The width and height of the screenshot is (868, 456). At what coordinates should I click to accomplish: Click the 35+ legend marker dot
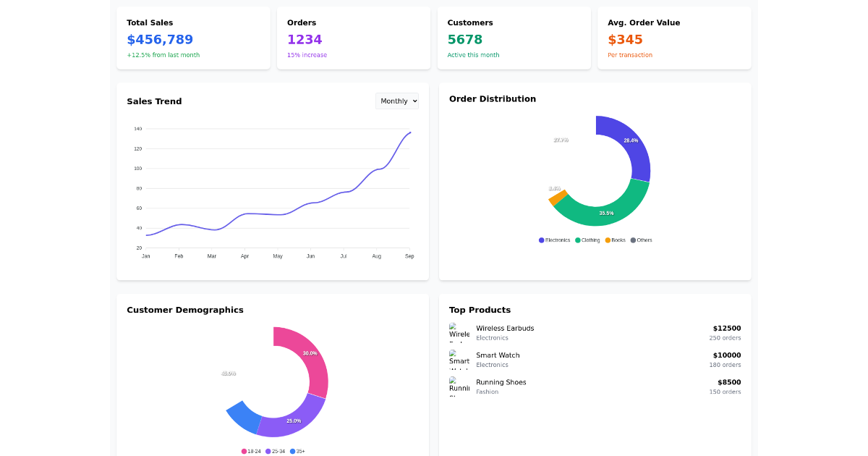click(x=292, y=451)
